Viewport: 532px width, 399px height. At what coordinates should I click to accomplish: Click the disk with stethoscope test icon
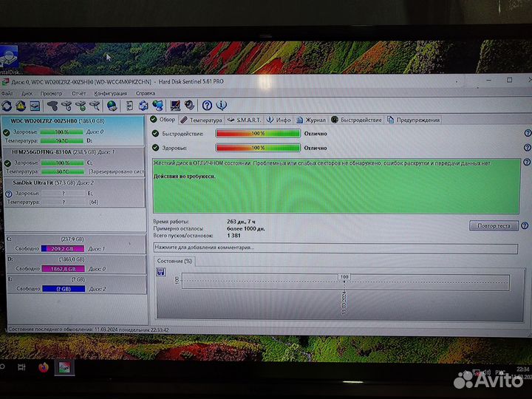66,106
